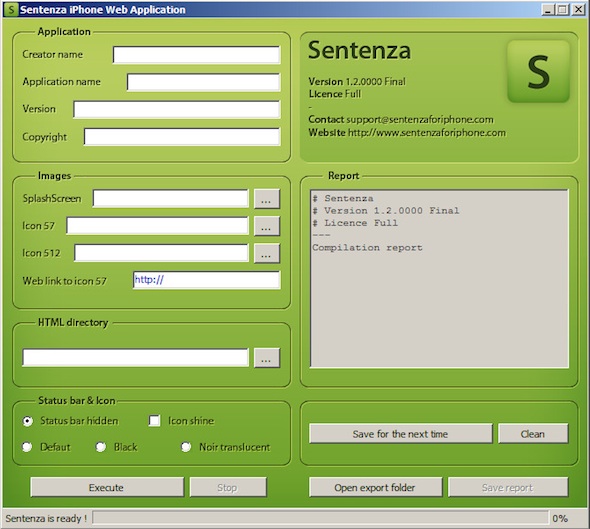Focus the Web link to icon 57 field
This screenshot has height=529, width=590.
(207, 280)
